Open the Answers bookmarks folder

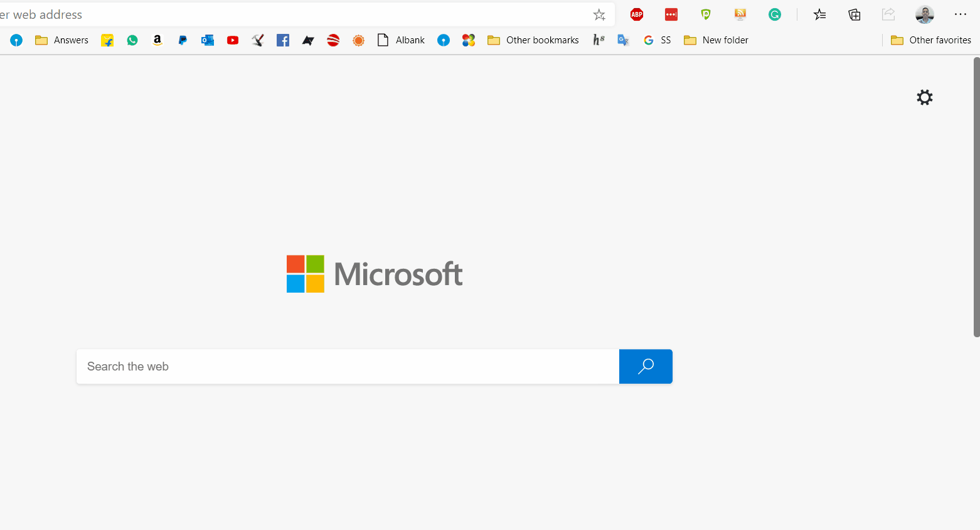point(62,40)
